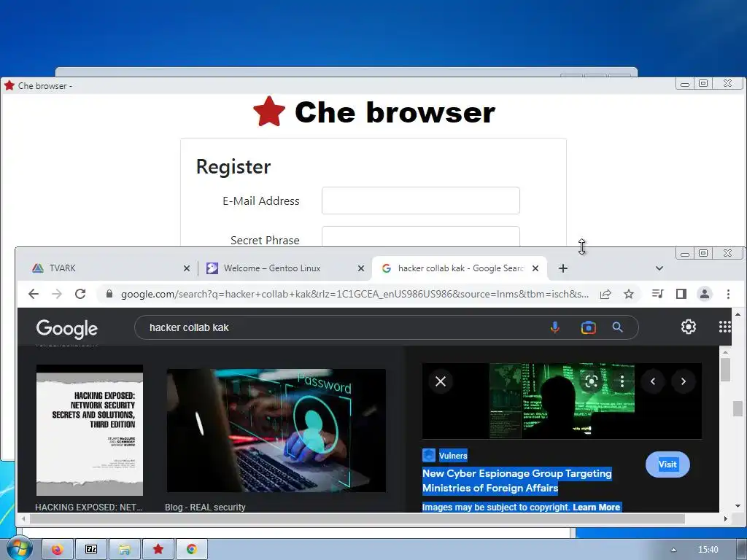Click the HACKING EXPOSED: NET... caption
The image size is (747, 560).
(88, 507)
